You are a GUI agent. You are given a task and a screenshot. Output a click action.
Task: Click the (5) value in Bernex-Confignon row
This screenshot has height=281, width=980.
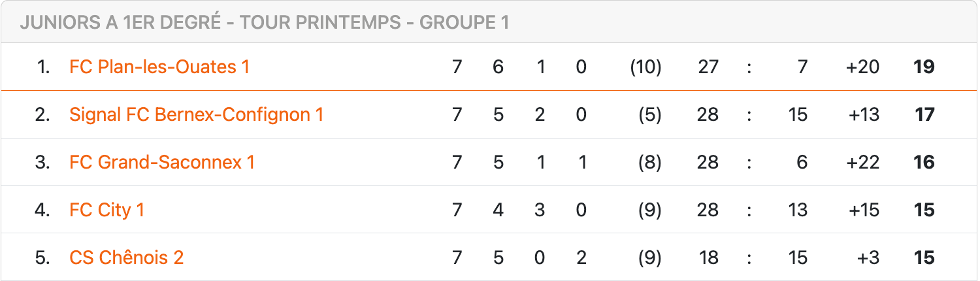point(649,114)
